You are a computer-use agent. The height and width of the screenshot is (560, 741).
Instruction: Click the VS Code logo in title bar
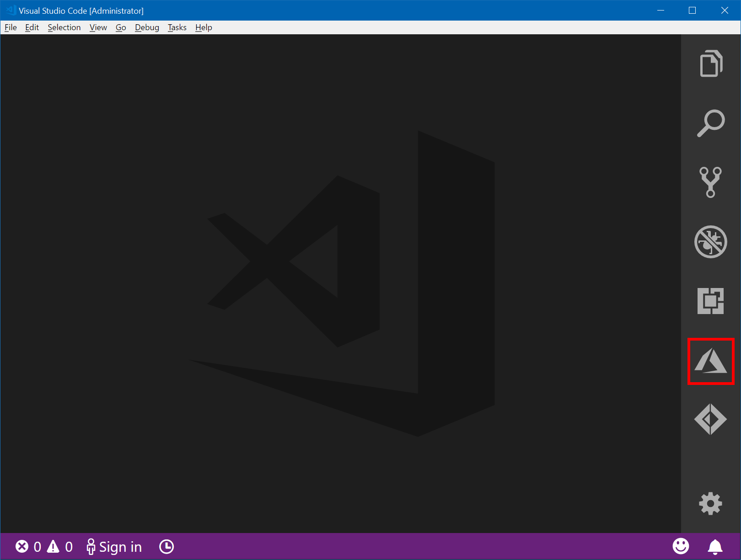(11, 10)
